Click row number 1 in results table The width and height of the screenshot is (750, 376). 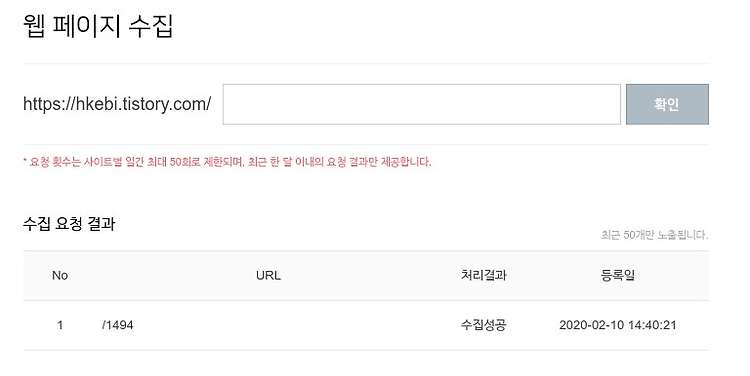pos(60,325)
